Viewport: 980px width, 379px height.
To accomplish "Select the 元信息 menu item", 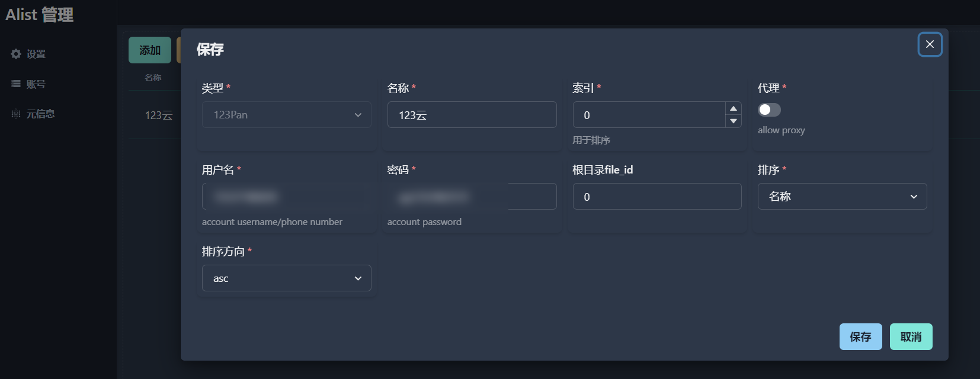I will [x=40, y=114].
